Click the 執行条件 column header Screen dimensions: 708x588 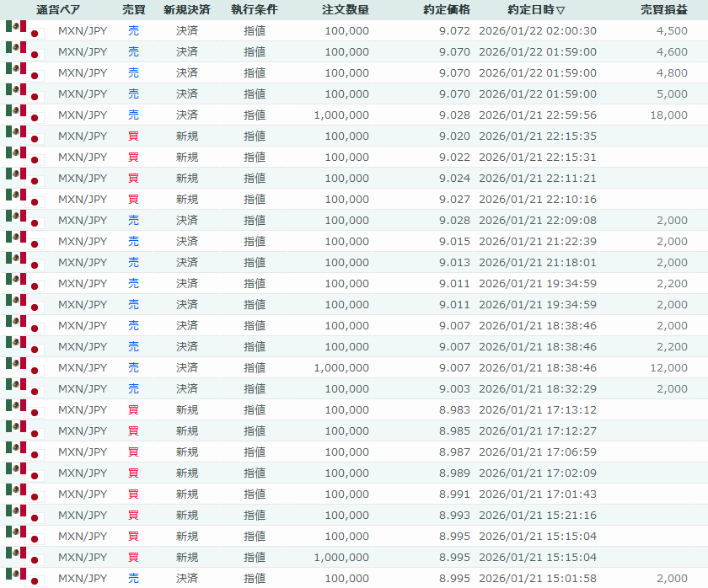pyautogui.click(x=254, y=10)
